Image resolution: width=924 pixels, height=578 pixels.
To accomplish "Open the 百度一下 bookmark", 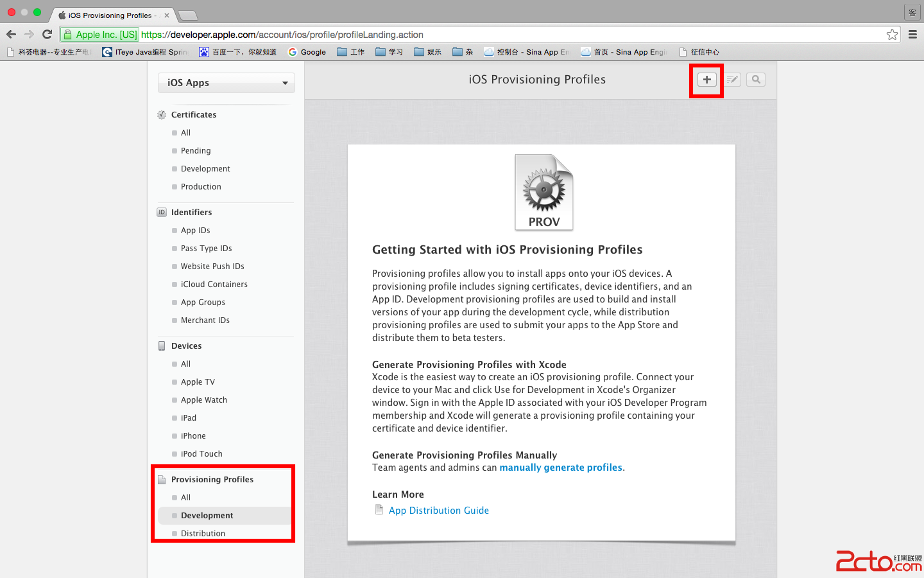I will [238, 52].
